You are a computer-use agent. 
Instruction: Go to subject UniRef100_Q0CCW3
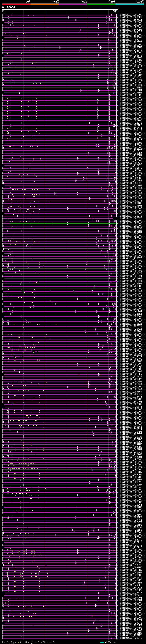pyautogui.click(x=131, y=286)
